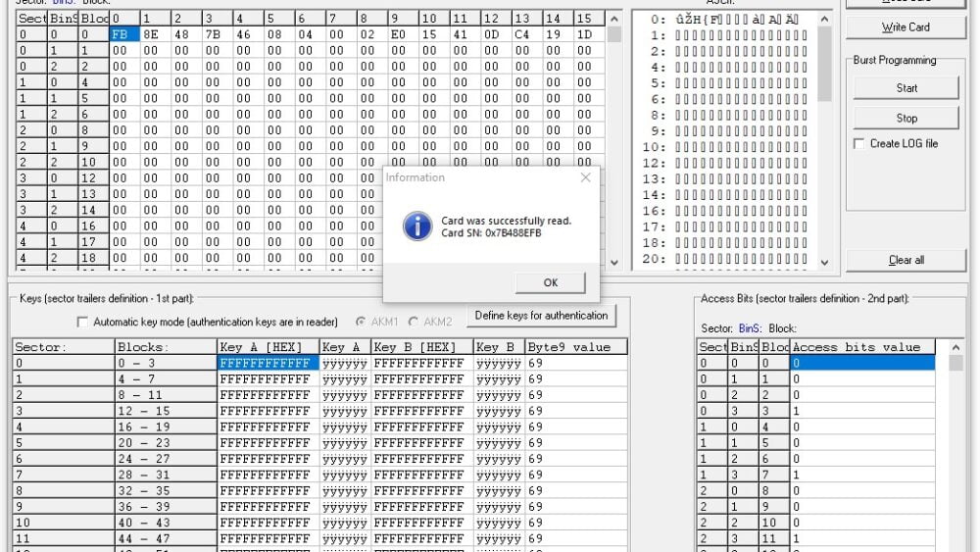Click the 'Byte9 value' column header

pyautogui.click(x=575, y=347)
